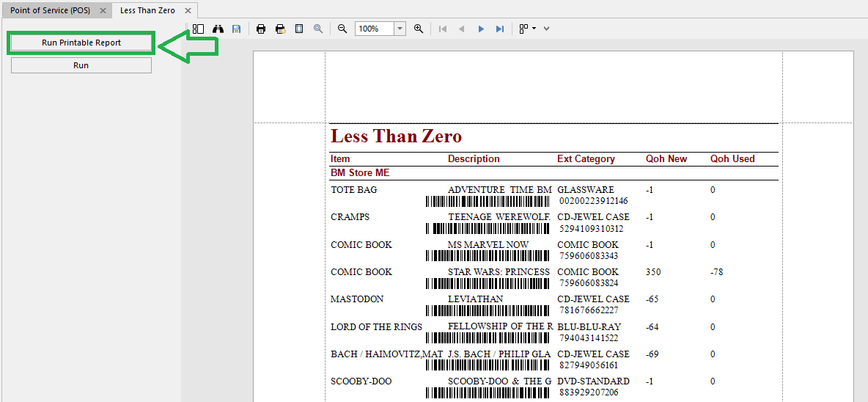Click the MS MARVEL NOW description
The image size is (868, 402).
click(488, 245)
